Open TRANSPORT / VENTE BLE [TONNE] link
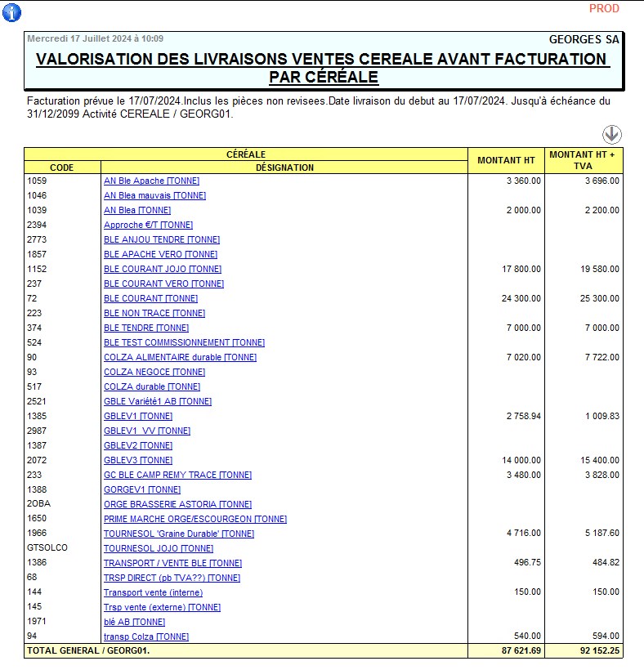 172,563
